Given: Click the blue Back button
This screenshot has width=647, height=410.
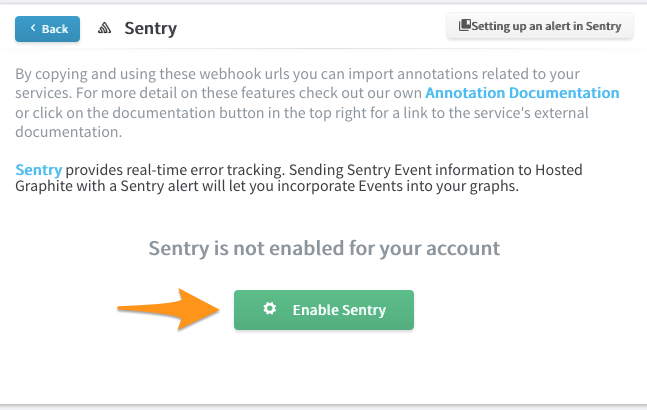Looking at the screenshot, I should pyautogui.click(x=47, y=29).
